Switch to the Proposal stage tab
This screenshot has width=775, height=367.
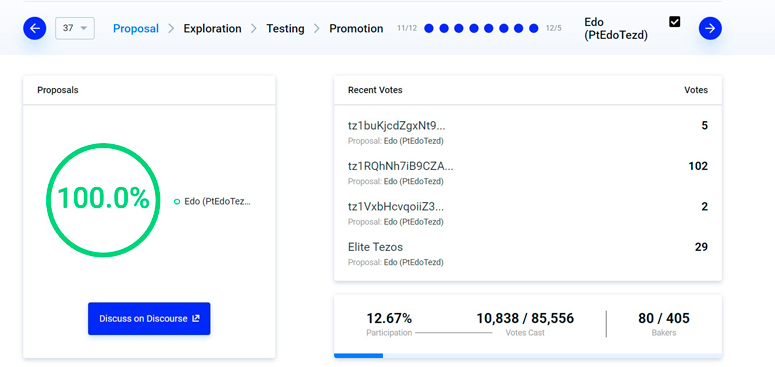(136, 29)
